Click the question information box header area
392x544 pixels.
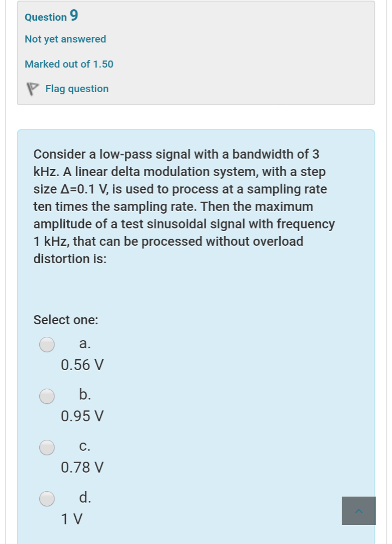(x=196, y=52)
